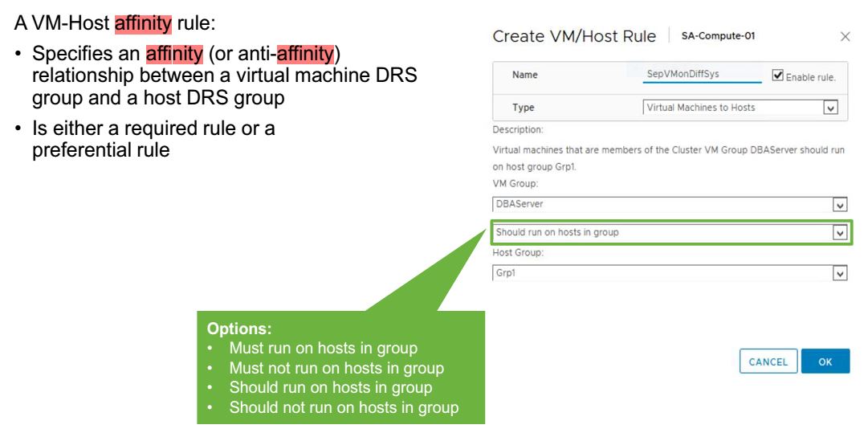868x437 pixels.
Task: Click the 'Must run on hosts in group' option text
Action: pyautogui.click(x=324, y=349)
